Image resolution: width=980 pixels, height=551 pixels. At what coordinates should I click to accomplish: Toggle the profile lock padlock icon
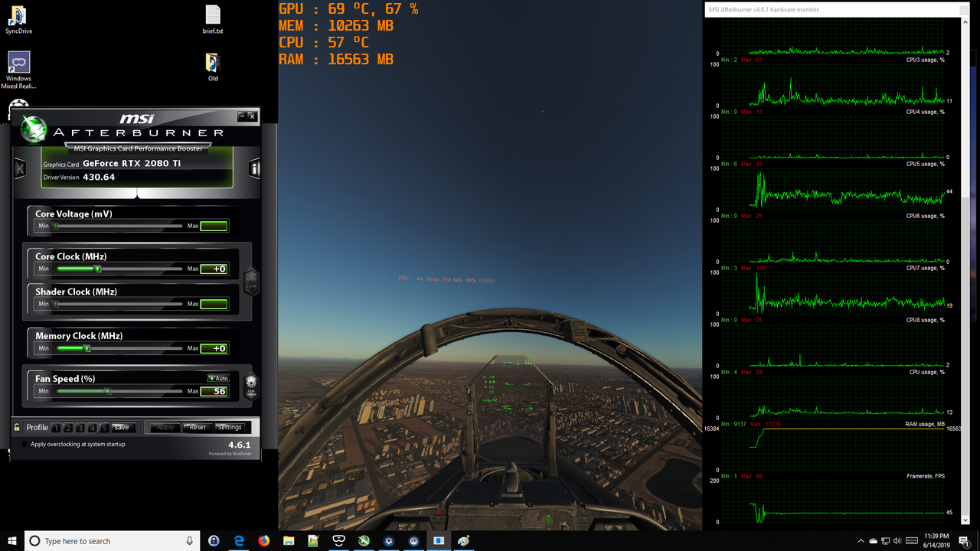[17, 427]
